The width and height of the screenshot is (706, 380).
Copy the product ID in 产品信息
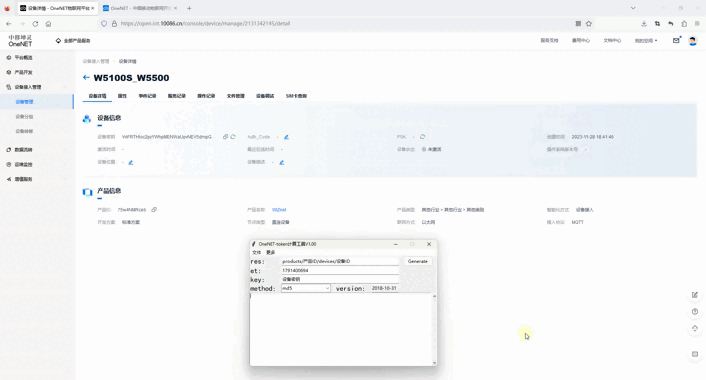(154, 210)
